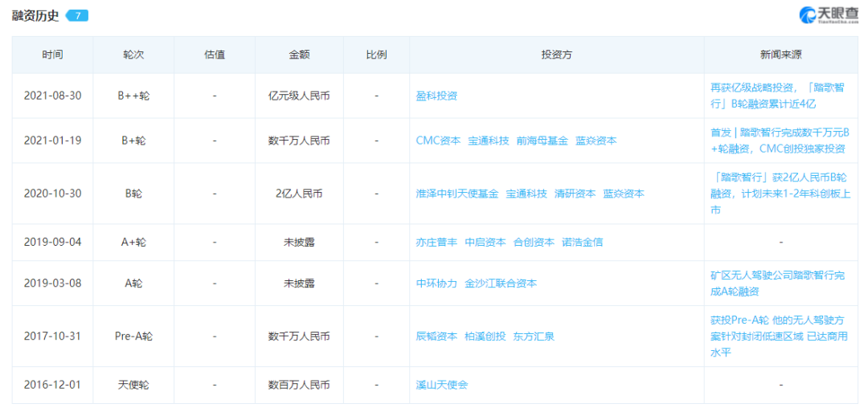Open the 诺浩金信 investor link

coord(583,243)
